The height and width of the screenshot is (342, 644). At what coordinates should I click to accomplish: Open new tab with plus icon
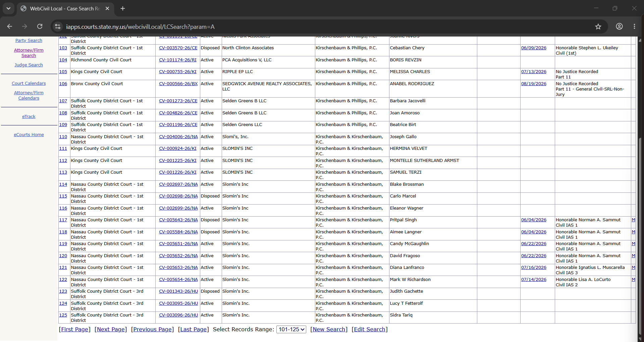tap(123, 8)
